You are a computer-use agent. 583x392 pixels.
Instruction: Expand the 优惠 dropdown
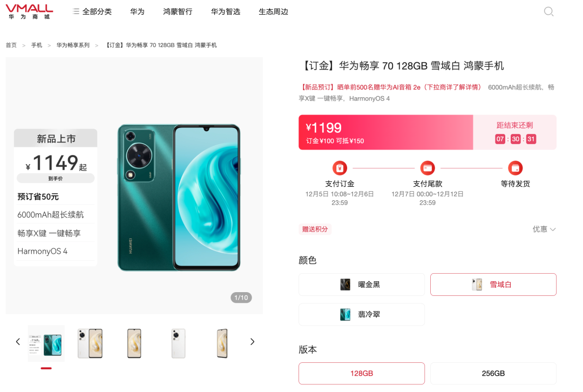tap(544, 229)
